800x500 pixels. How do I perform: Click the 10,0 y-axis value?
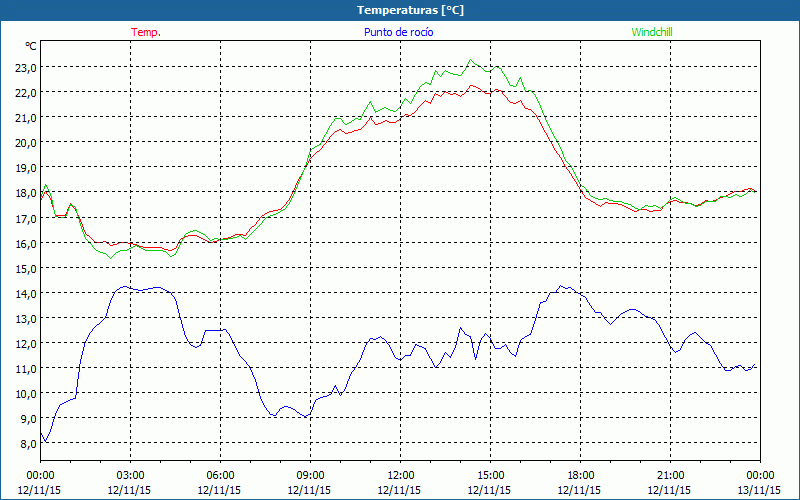click(26, 393)
